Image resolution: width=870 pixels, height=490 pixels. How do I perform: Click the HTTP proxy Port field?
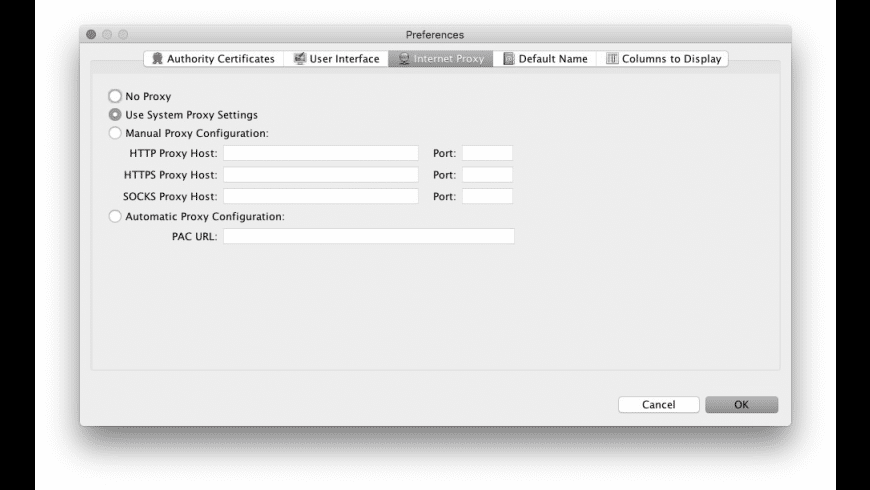click(x=488, y=153)
